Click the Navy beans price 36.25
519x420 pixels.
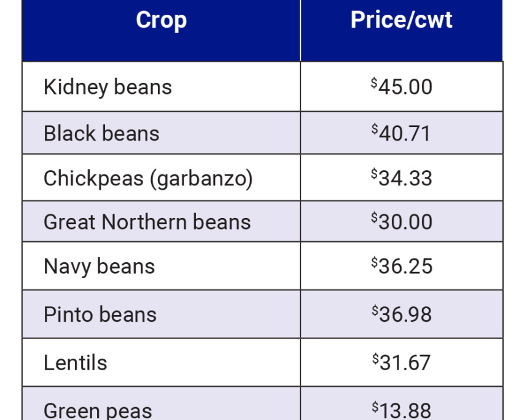(405, 266)
